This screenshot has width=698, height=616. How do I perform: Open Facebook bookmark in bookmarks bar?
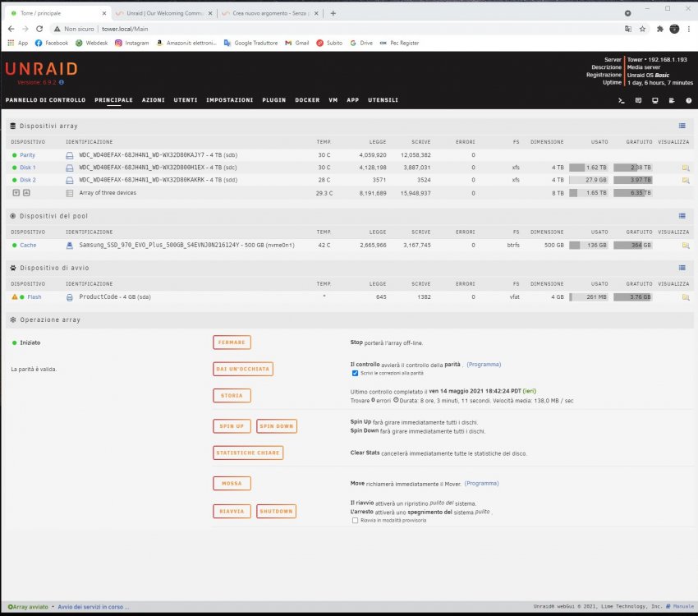(52, 44)
